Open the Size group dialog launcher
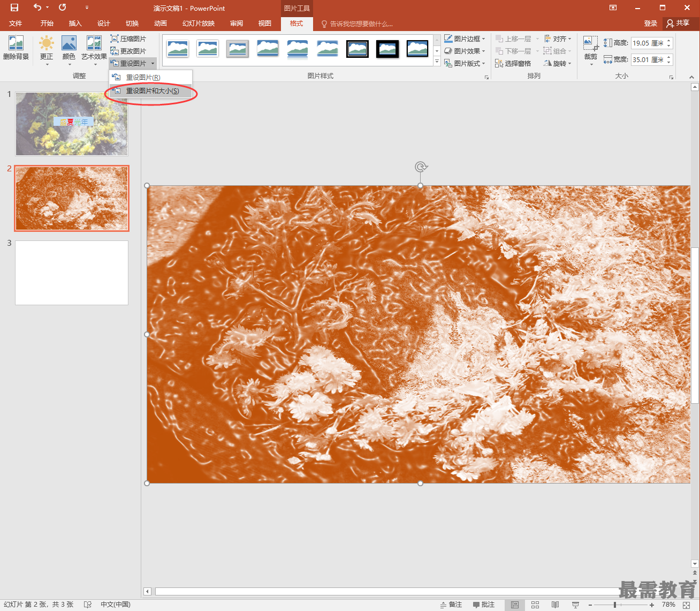Image resolution: width=700 pixels, height=611 pixels. (x=671, y=78)
